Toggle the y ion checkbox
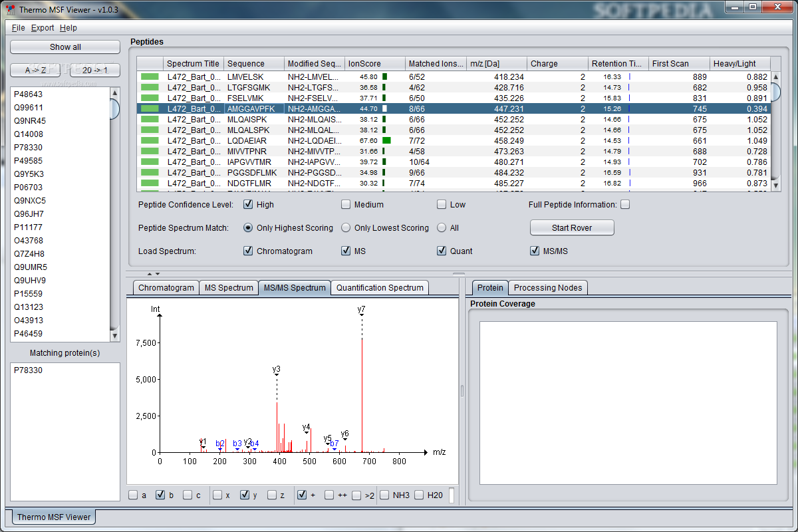Image resolution: width=798 pixels, height=532 pixels. pyautogui.click(x=245, y=495)
